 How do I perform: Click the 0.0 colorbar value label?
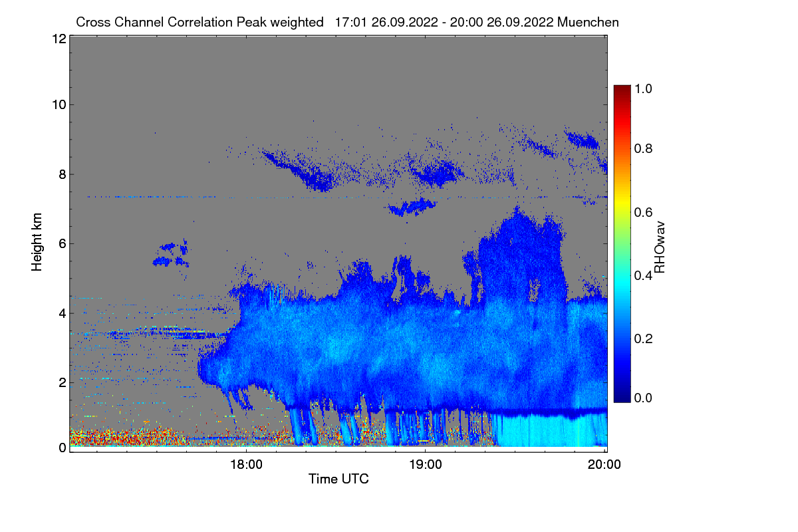tap(644, 398)
